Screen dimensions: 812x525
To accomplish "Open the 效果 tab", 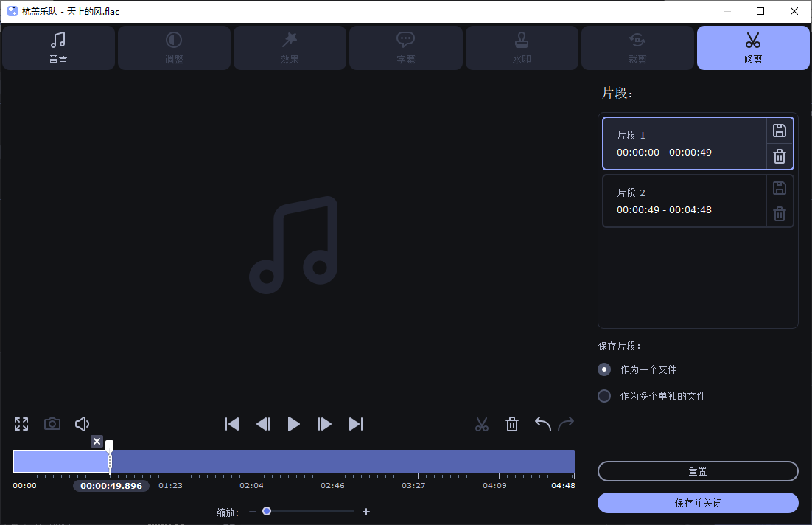I will point(290,48).
